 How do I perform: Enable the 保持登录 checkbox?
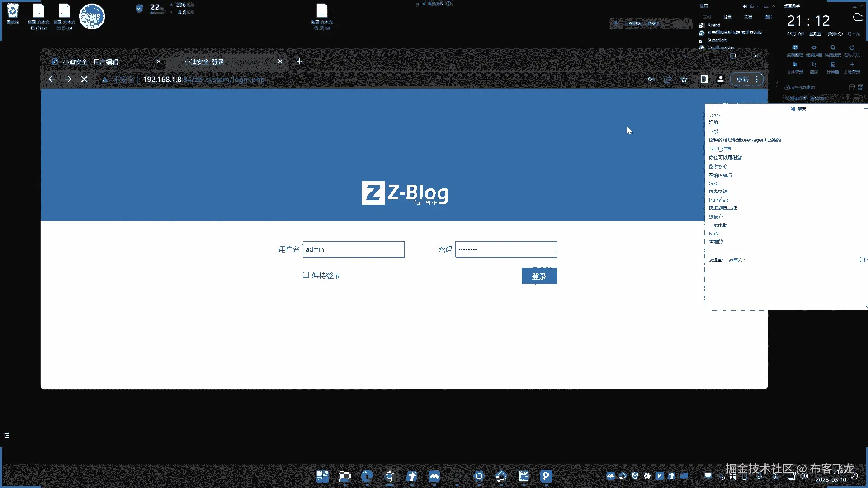click(306, 275)
